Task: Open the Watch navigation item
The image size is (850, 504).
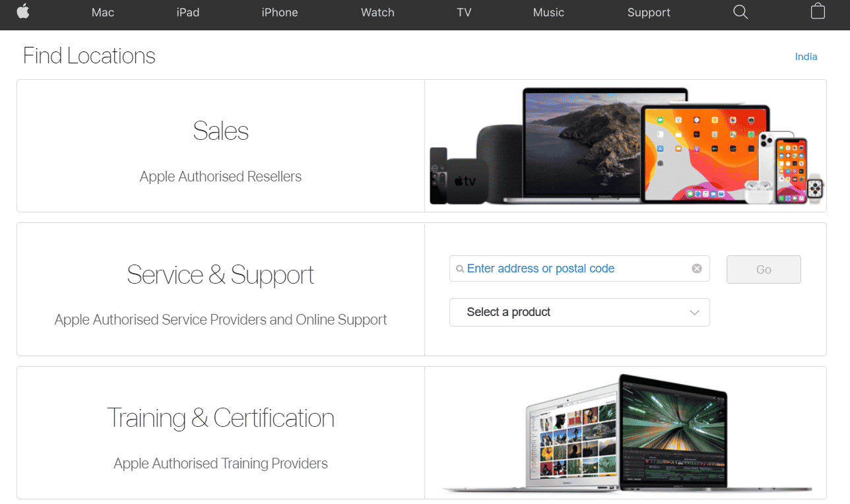Action: (x=377, y=13)
